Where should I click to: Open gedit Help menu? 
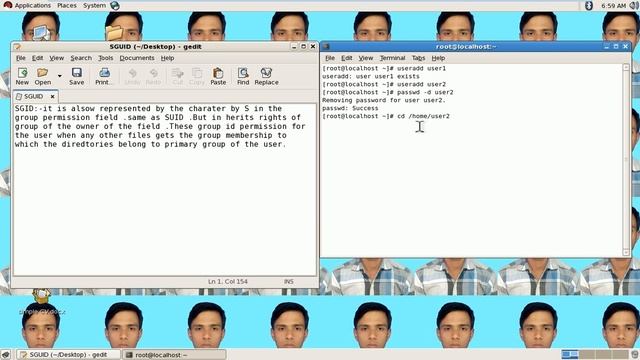point(167,58)
